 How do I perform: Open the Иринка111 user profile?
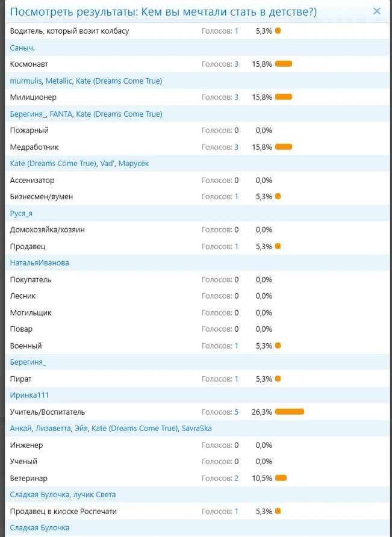coord(30,396)
